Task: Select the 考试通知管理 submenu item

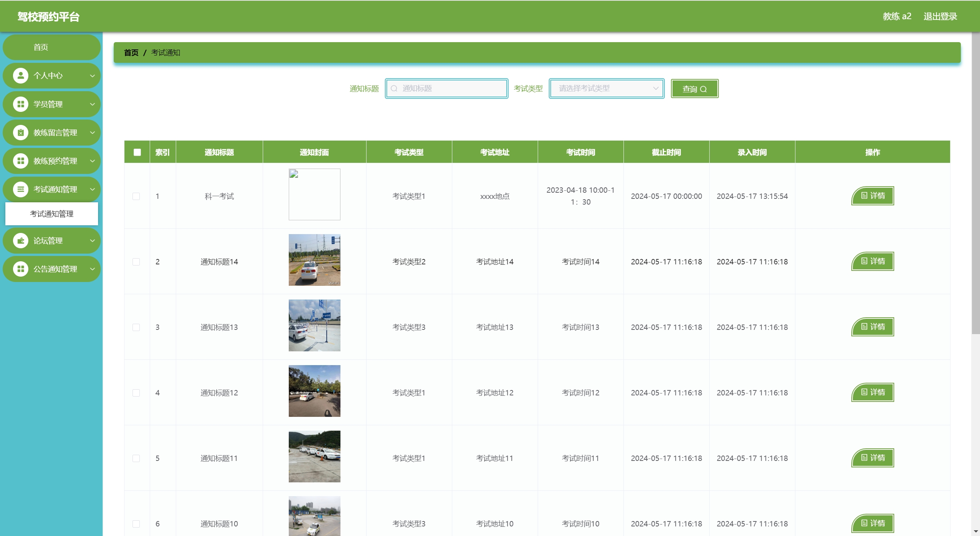Action: [51, 214]
